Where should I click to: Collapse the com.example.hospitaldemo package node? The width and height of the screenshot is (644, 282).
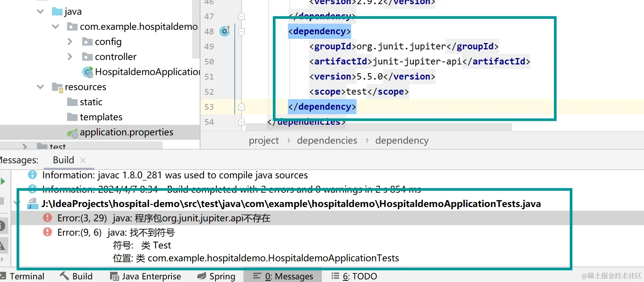click(55, 27)
